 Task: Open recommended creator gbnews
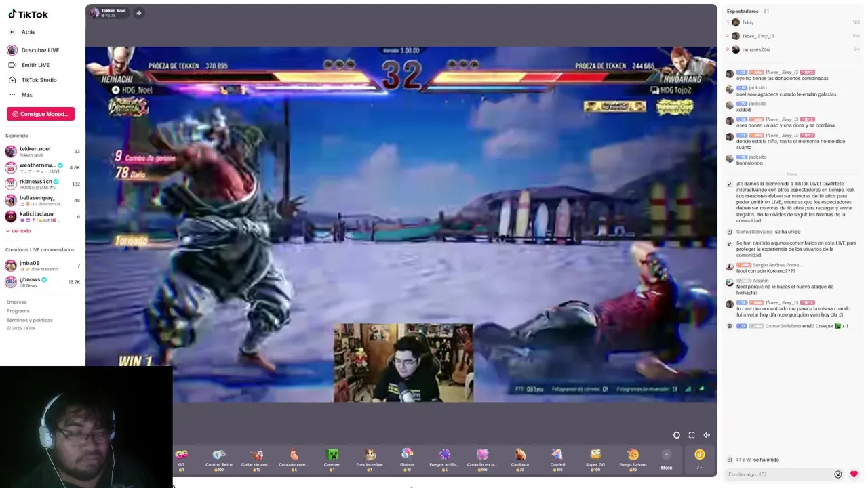tap(42, 281)
